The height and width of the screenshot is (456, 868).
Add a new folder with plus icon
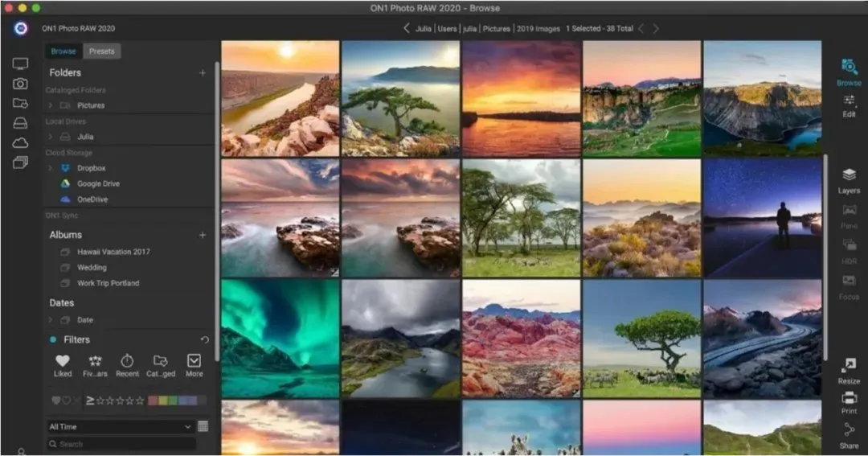pos(203,72)
